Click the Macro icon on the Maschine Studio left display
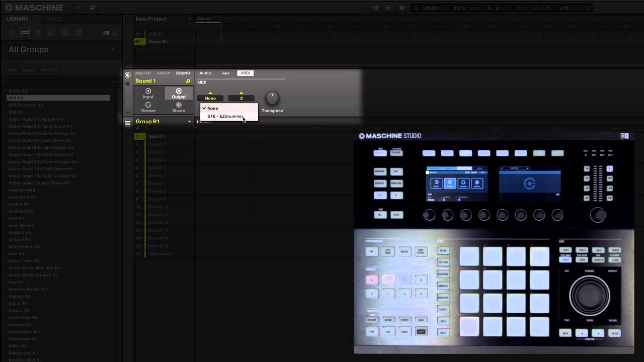The height and width of the screenshot is (362, 644). 478,184
